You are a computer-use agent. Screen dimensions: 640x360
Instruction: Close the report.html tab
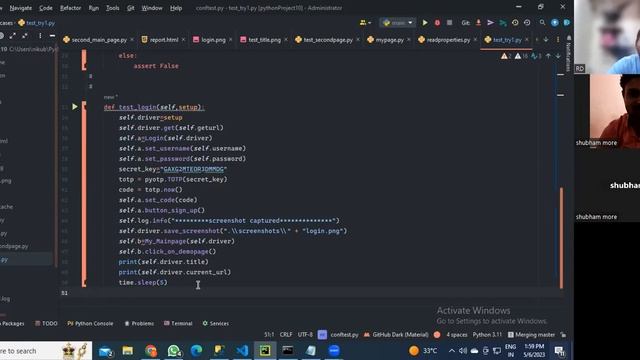(x=183, y=40)
